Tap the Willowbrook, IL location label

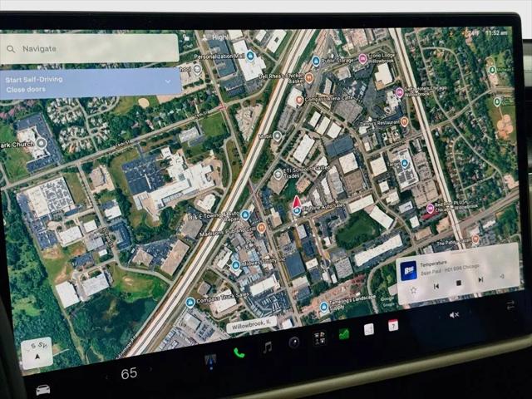click(x=252, y=325)
